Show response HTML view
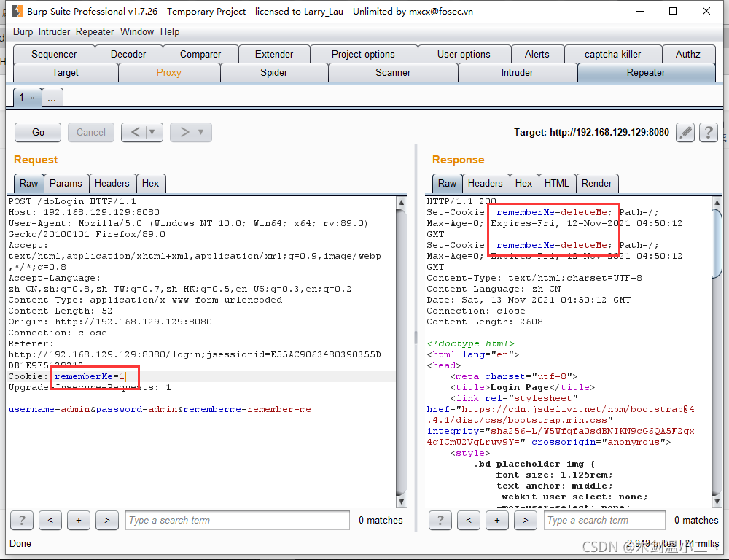 [557, 183]
